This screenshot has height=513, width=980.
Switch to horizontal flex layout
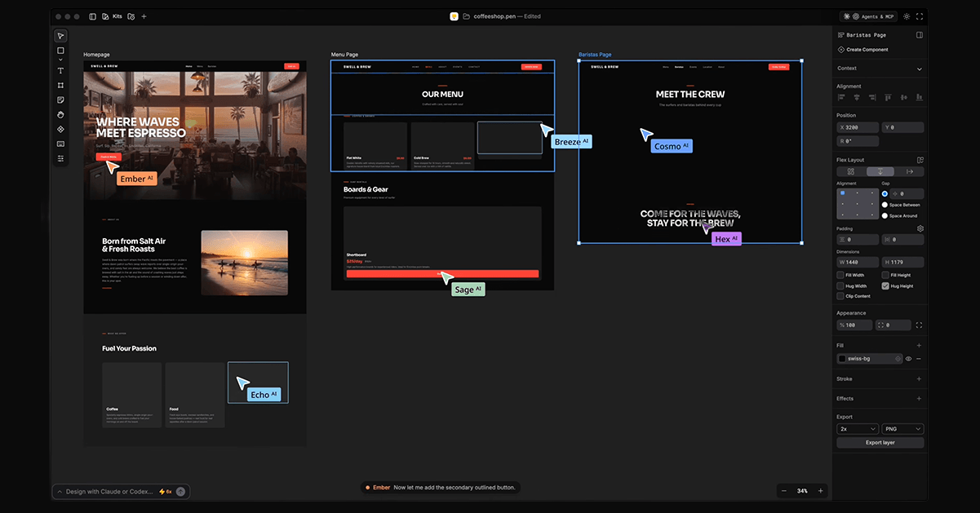tap(910, 172)
